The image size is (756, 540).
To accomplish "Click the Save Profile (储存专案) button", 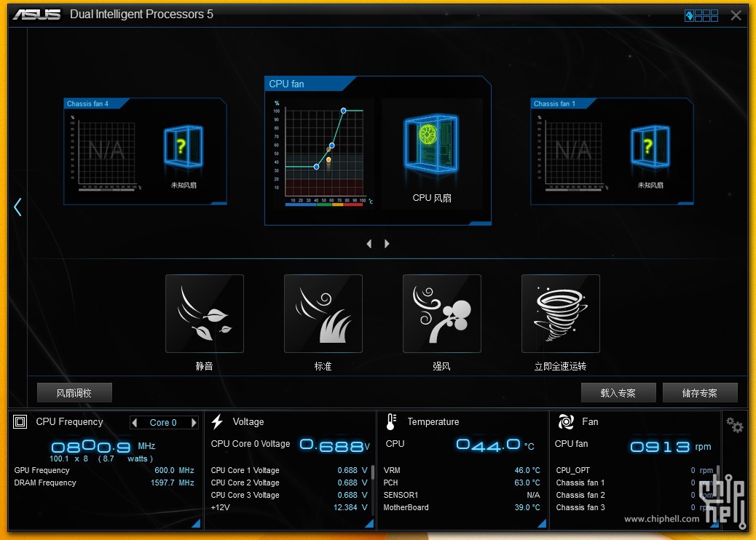I will pyautogui.click(x=700, y=392).
